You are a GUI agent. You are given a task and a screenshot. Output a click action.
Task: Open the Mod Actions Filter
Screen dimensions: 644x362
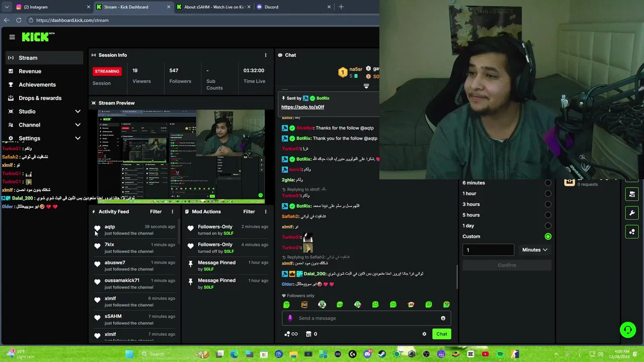[249, 212]
